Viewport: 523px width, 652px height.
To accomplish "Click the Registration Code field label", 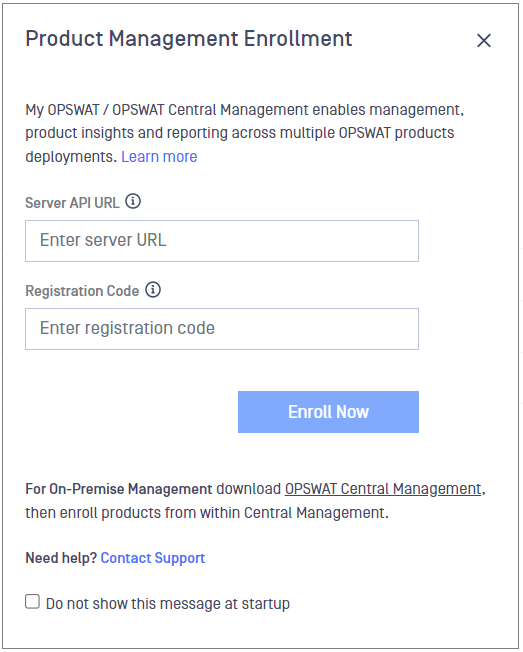I will 82,291.
